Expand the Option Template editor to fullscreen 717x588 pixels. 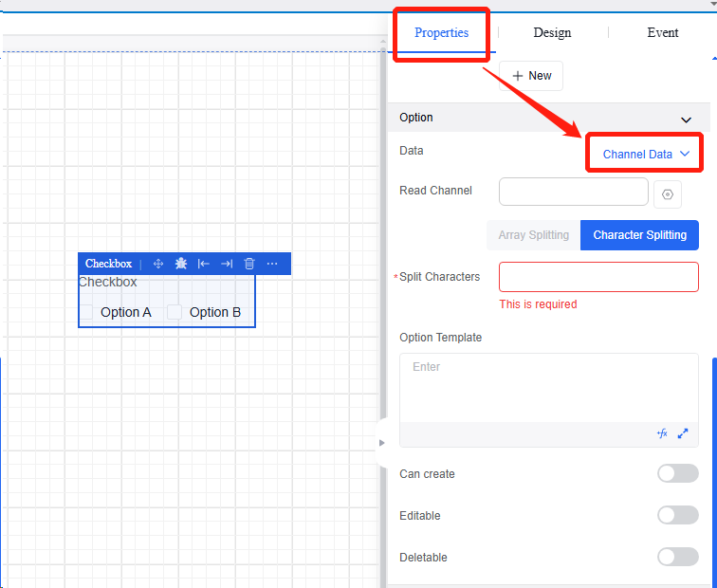[683, 433]
